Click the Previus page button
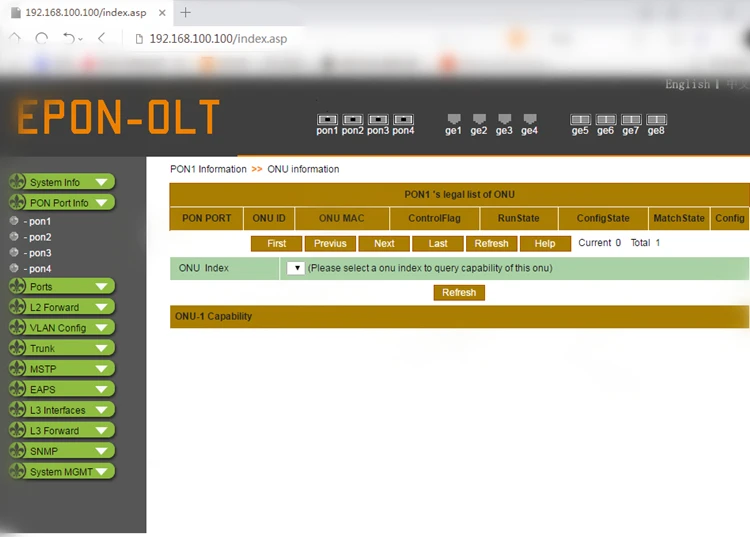The image size is (750, 537). click(330, 243)
